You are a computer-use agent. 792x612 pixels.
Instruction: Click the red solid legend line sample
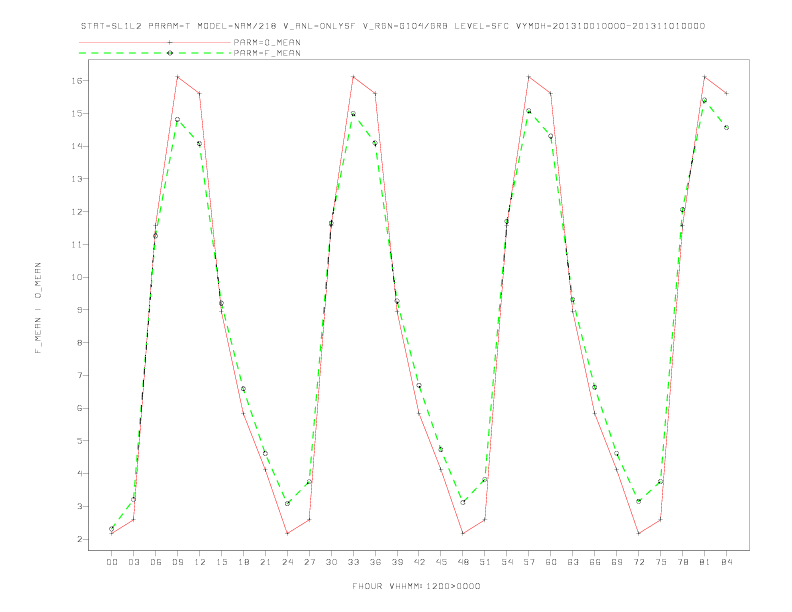tap(155, 42)
